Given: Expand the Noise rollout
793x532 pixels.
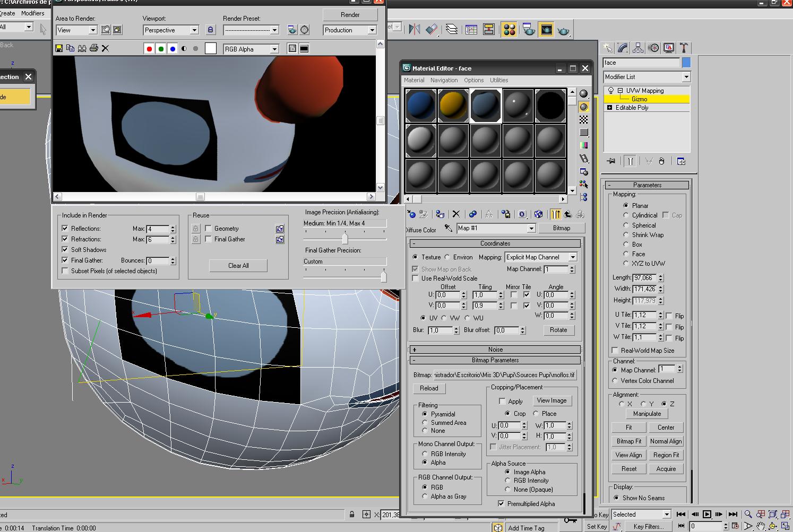Looking at the screenshot, I should pos(495,350).
